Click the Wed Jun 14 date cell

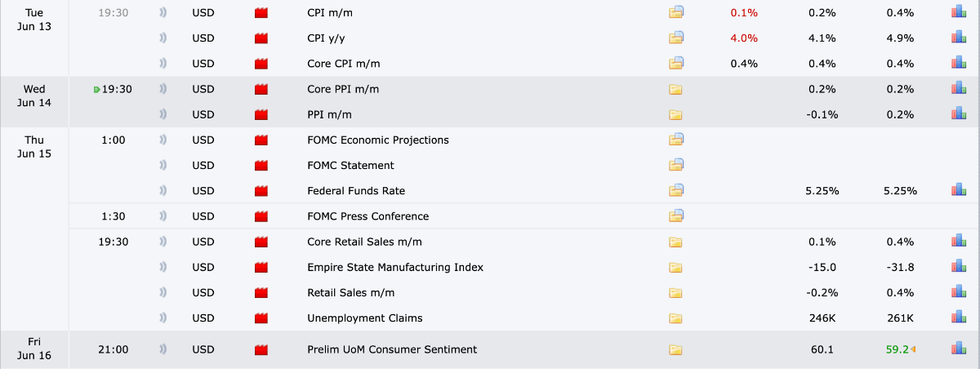point(34,96)
